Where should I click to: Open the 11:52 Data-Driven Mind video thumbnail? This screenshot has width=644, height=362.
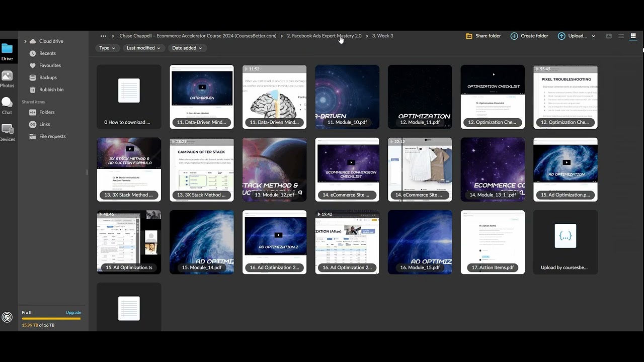pyautogui.click(x=274, y=97)
